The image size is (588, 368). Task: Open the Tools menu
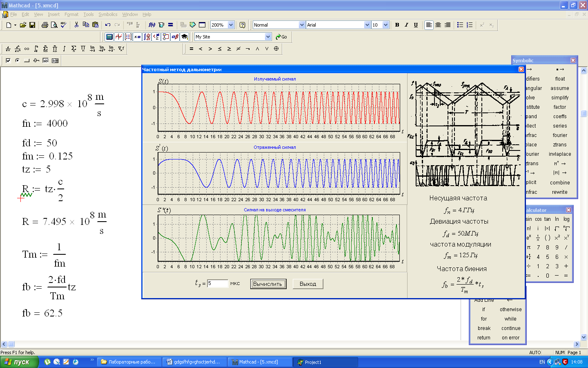tap(89, 14)
